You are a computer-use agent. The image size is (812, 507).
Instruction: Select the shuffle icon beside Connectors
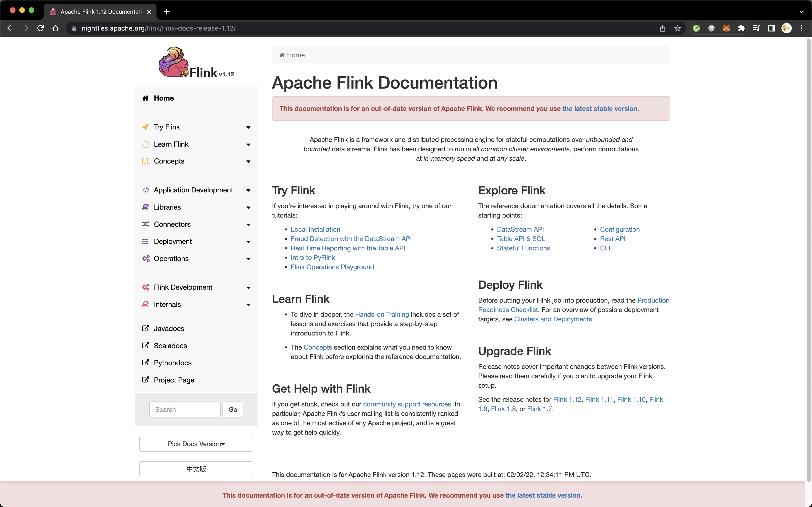point(146,224)
